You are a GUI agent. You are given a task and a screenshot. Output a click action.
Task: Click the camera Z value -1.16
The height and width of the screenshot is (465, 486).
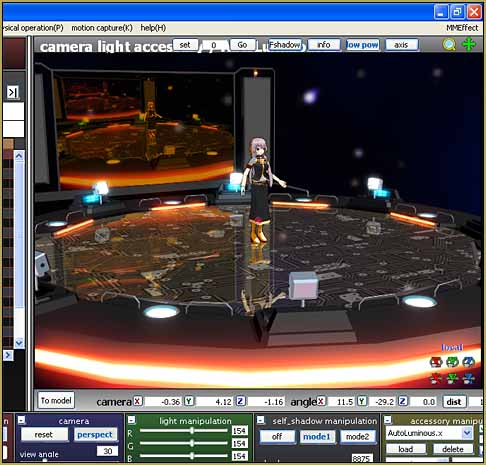tap(266, 402)
